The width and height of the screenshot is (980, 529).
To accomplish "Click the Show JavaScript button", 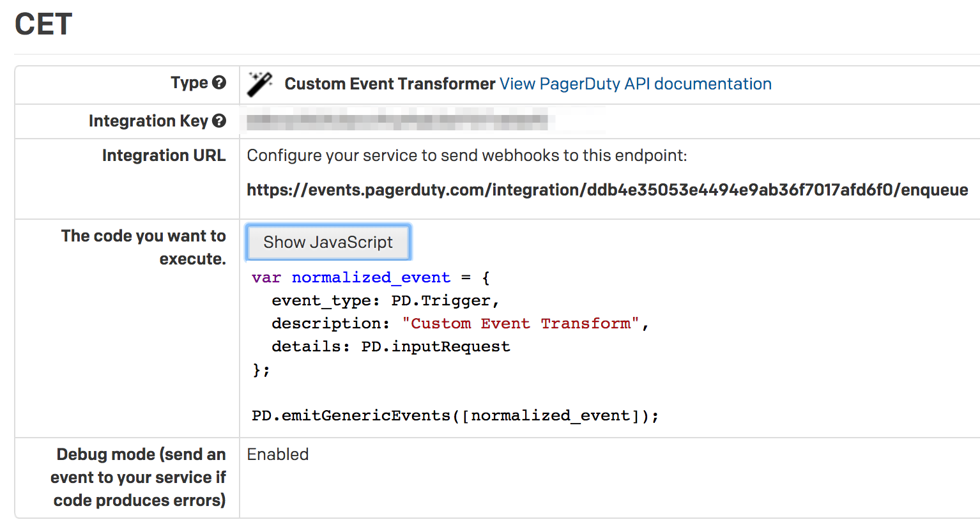I will coord(328,242).
